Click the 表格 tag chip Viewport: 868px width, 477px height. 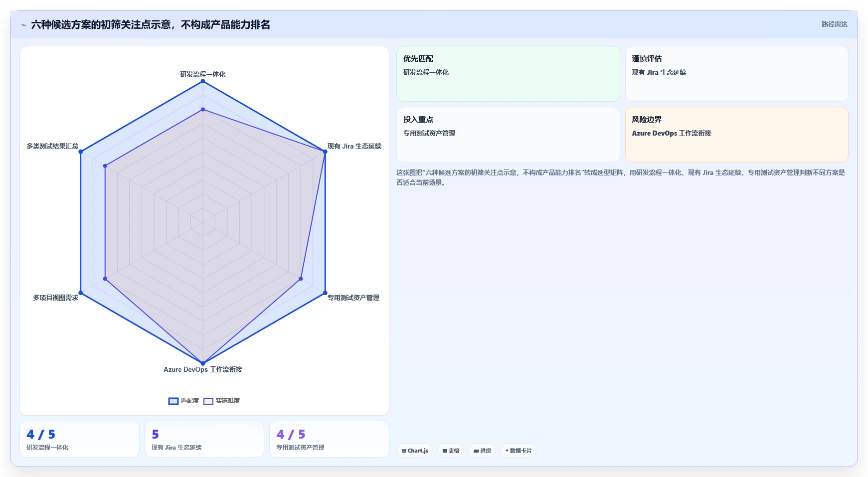coord(451,451)
